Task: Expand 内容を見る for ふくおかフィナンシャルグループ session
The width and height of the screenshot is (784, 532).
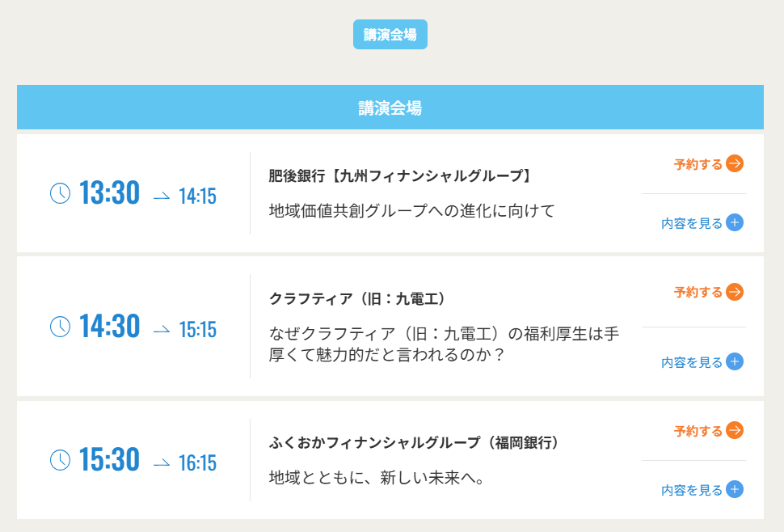Action: coord(692,490)
